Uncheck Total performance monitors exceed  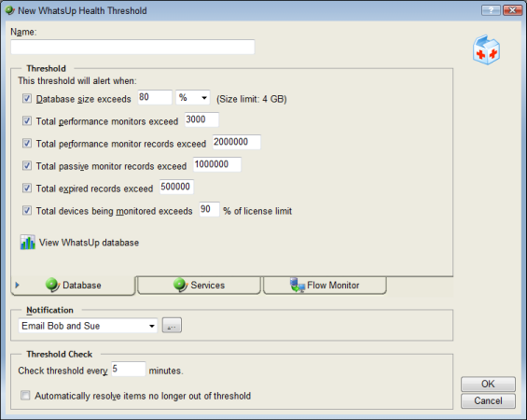point(27,120)
